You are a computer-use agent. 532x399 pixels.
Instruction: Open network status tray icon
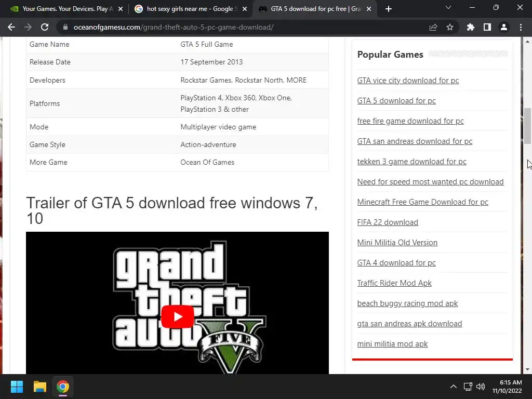468,387
